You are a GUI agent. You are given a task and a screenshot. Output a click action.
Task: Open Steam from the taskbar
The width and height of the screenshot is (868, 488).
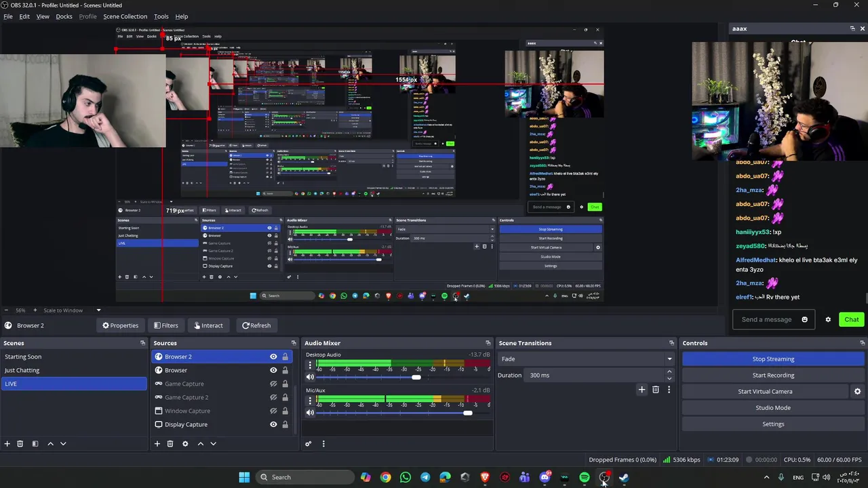point(623,477)
